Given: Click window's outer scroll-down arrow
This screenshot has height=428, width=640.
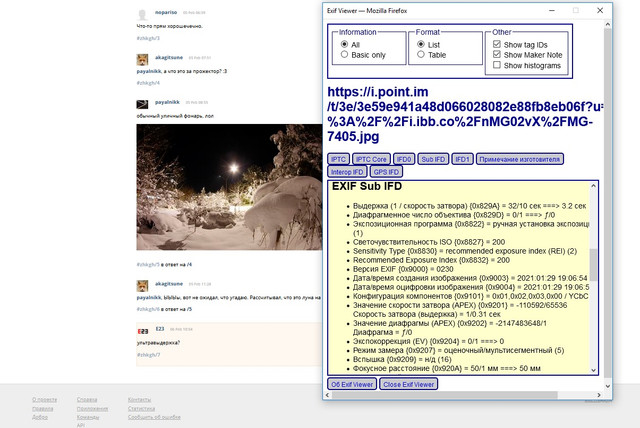Looking at the screenshot, I should click(x=607, y=386).
